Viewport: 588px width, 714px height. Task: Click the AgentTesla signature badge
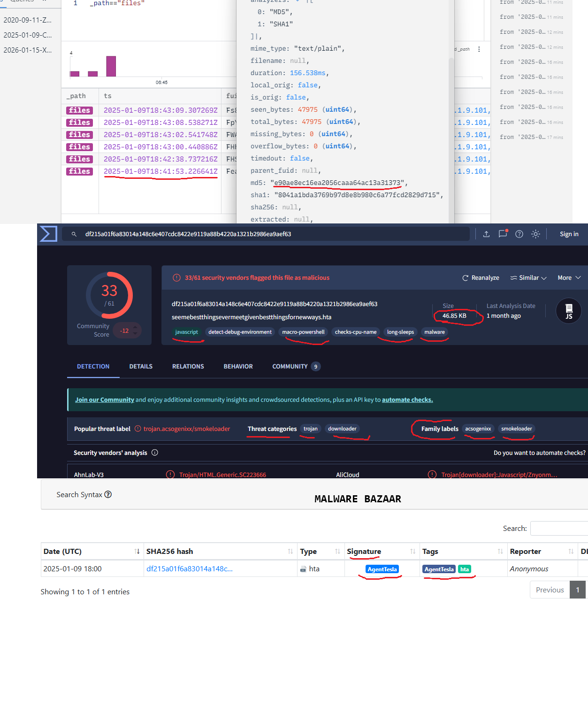[382, 569]
